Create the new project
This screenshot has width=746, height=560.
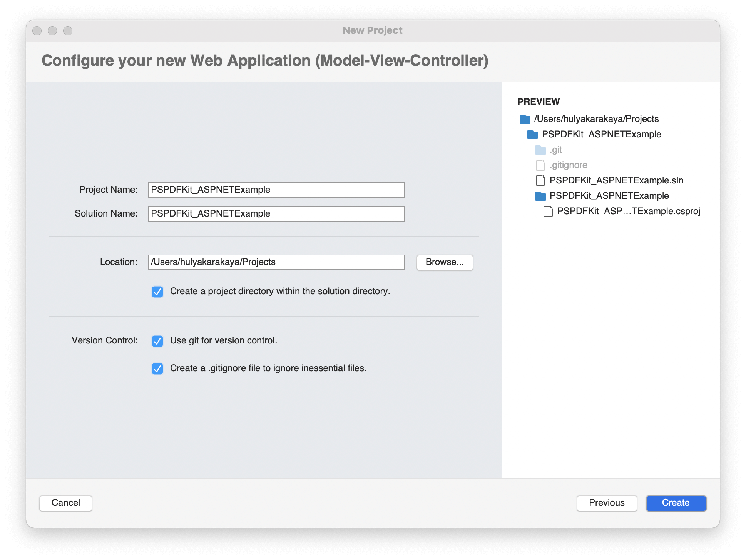coord(676,503)
